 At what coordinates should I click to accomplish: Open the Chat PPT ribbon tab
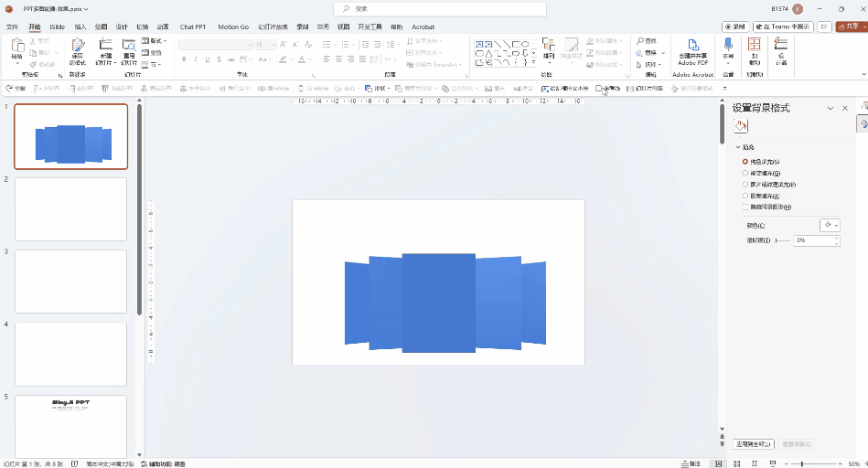193,27
